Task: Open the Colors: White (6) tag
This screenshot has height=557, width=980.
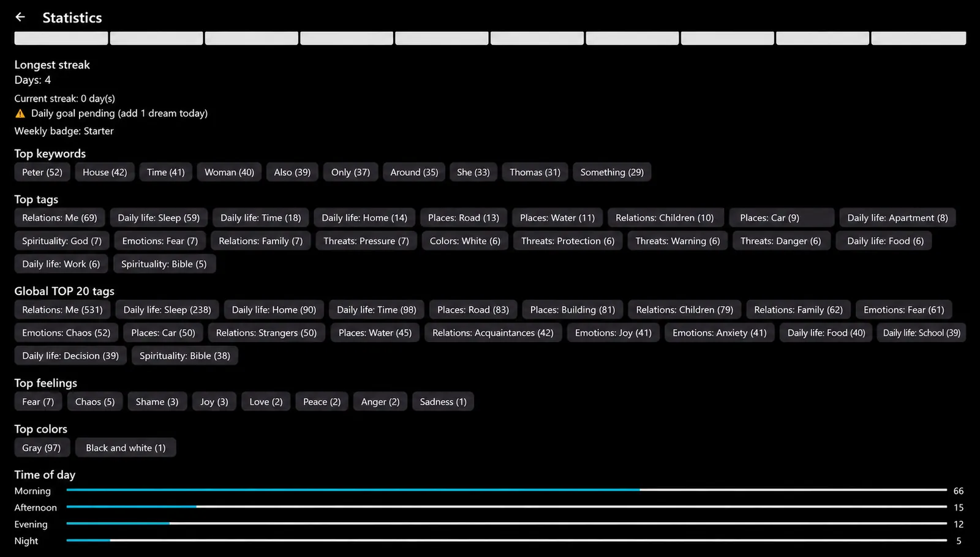Action: pyautogui.click(x=465, y=241)
